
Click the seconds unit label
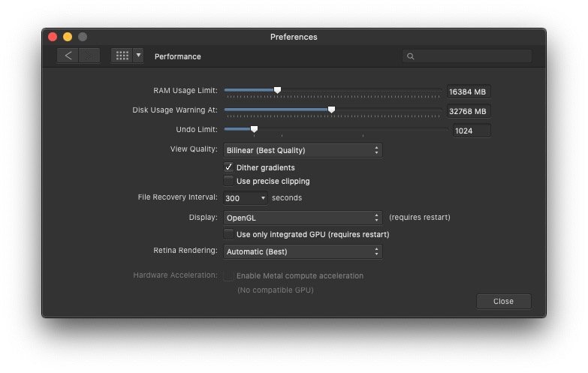(287, 198)
